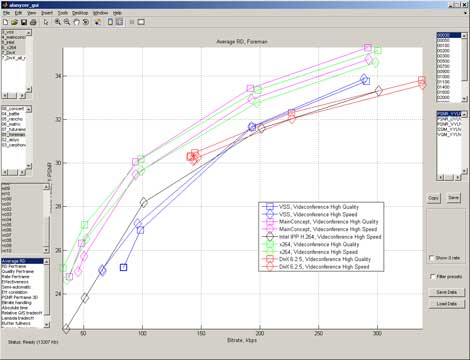470x360 pixels.
Task: Select highlighted 'PSNR_YYUV' metric entry
Action: tap(449, 114)
